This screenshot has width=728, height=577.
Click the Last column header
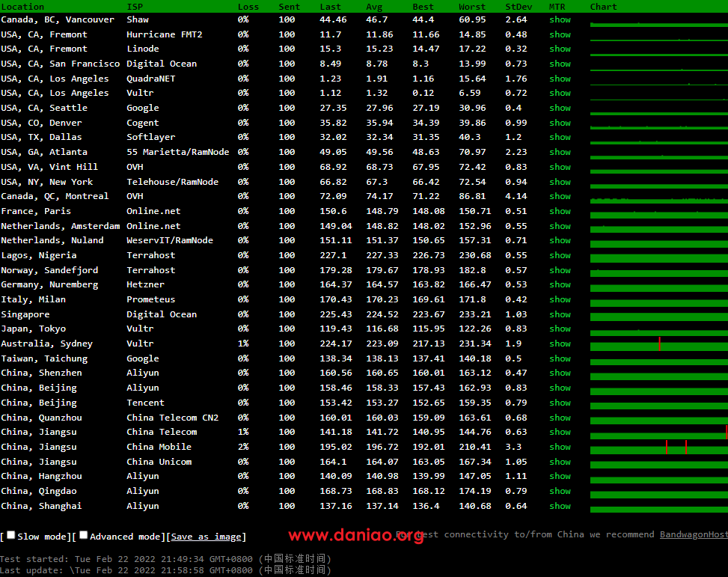330,7
